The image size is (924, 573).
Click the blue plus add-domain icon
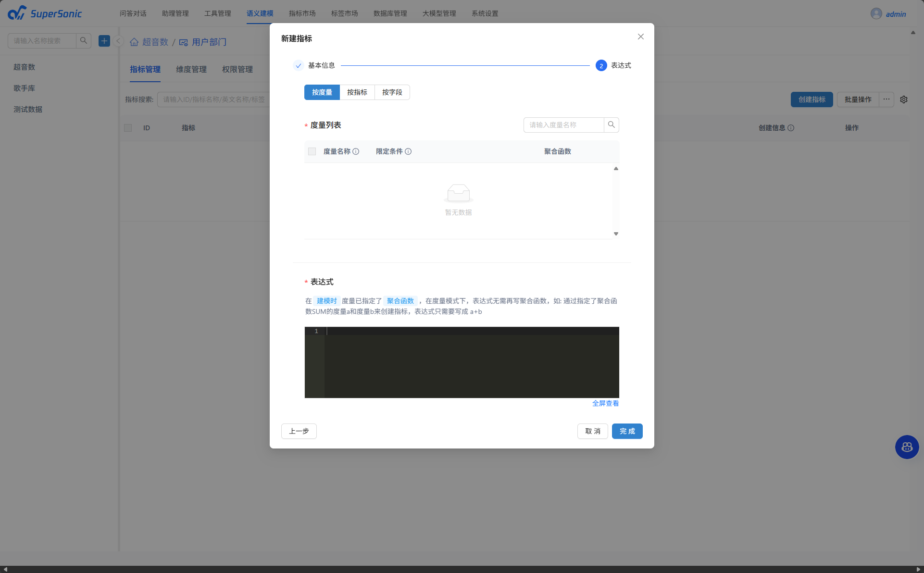point(104,41)
